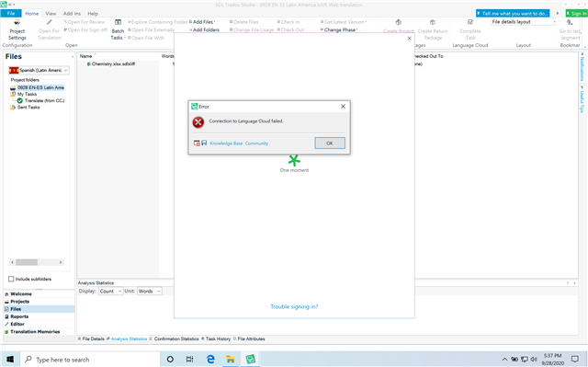Open the Knowledge Base link in the error dialog

click(x=226, y=143)
